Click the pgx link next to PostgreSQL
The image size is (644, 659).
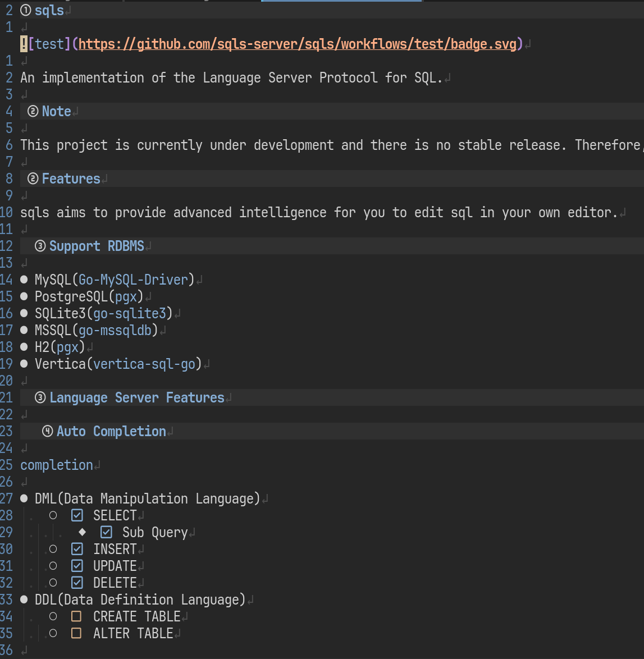pos(126,296)
